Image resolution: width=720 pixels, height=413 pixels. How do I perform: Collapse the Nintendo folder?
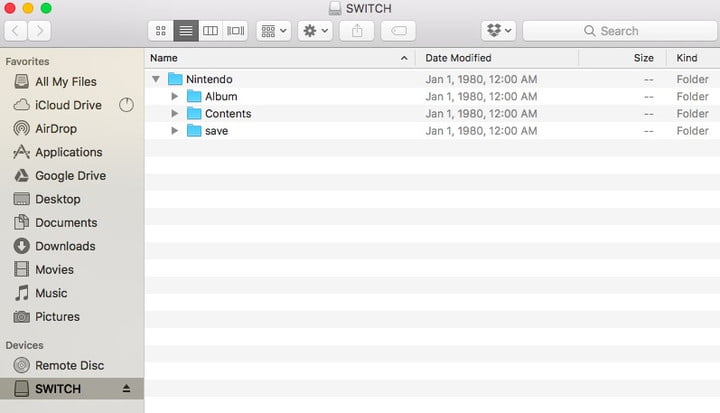pyautogui.click(x=156, y=79)
